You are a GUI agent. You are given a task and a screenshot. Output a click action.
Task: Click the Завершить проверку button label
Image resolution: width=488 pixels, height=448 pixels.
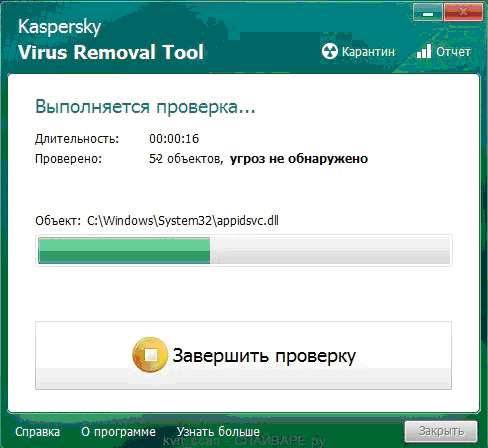264,356
